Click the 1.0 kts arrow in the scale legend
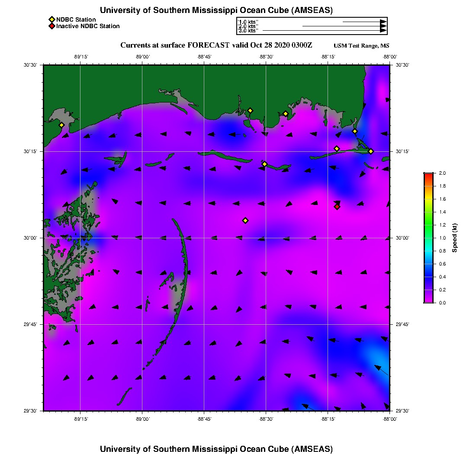476x454 pixels. point(363,22)
